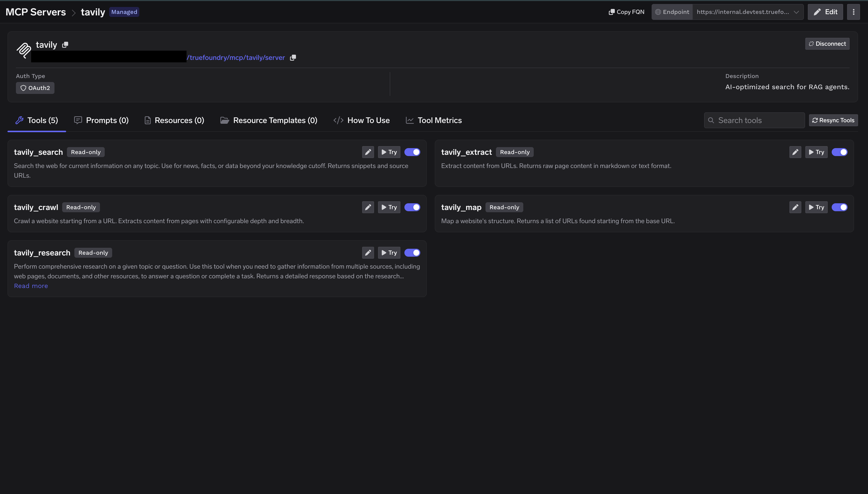Click the Read-only badge on tavily_research
Screen dimensions: 868x494
click(93, 253)
